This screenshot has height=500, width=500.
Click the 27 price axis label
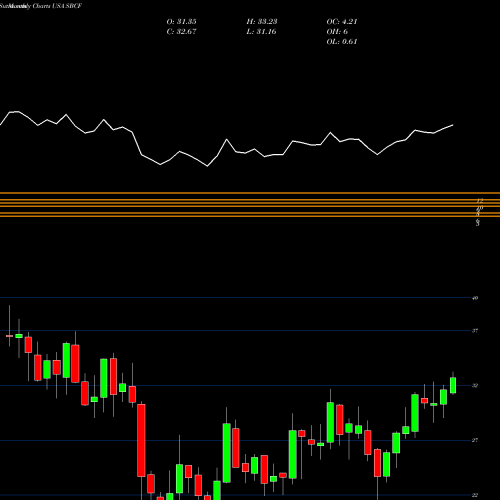coord(475,440)
